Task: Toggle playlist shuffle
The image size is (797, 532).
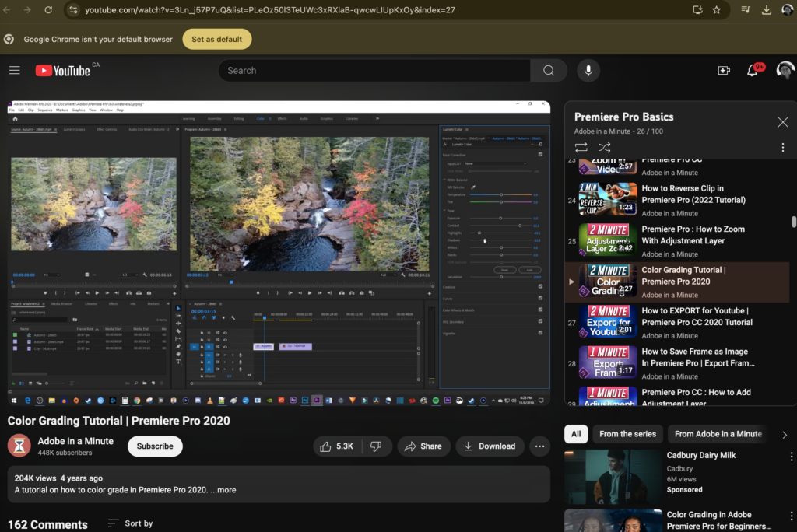Action: pos(604,147)
